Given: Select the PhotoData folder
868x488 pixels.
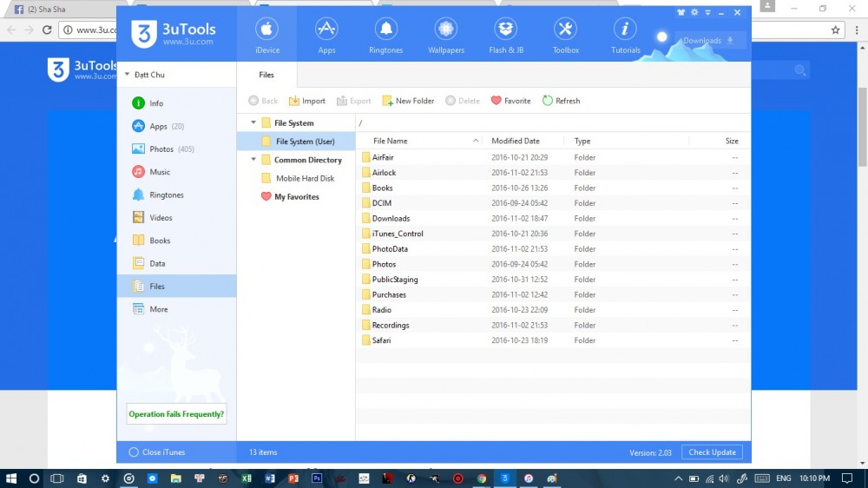Looking at the screenshot, I should pos(553,248).
